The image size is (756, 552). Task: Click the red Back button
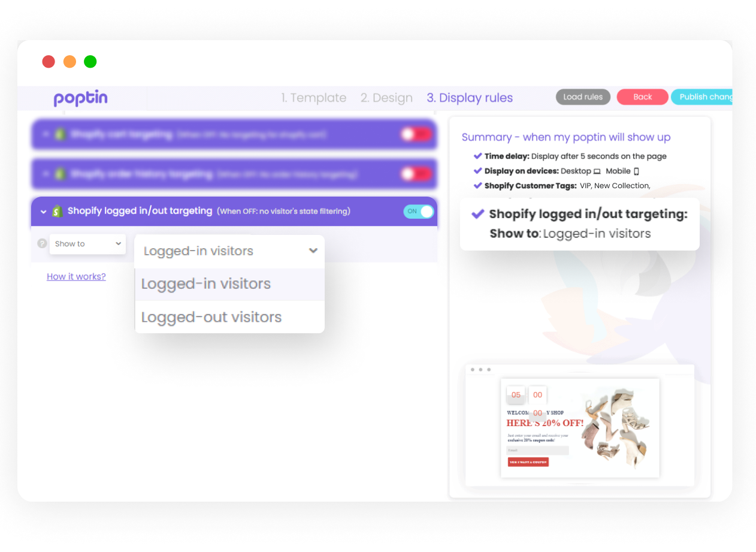point(643,97)
